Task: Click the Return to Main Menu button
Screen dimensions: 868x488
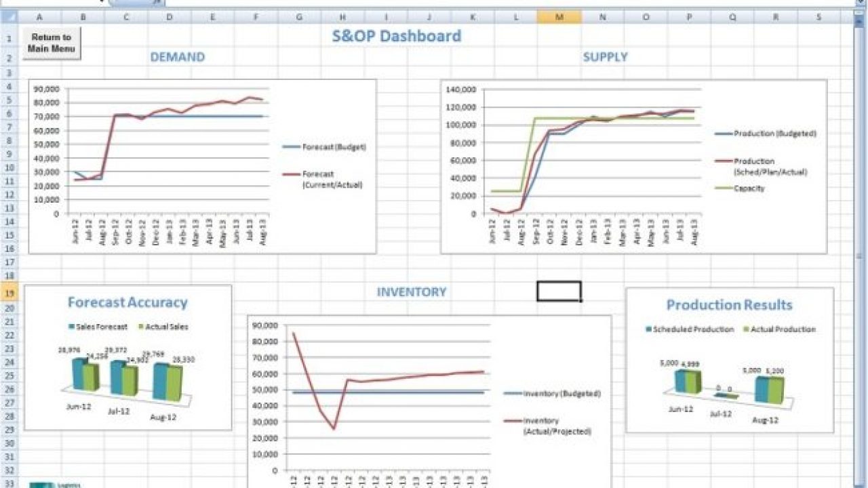Action: coord(52,43)
